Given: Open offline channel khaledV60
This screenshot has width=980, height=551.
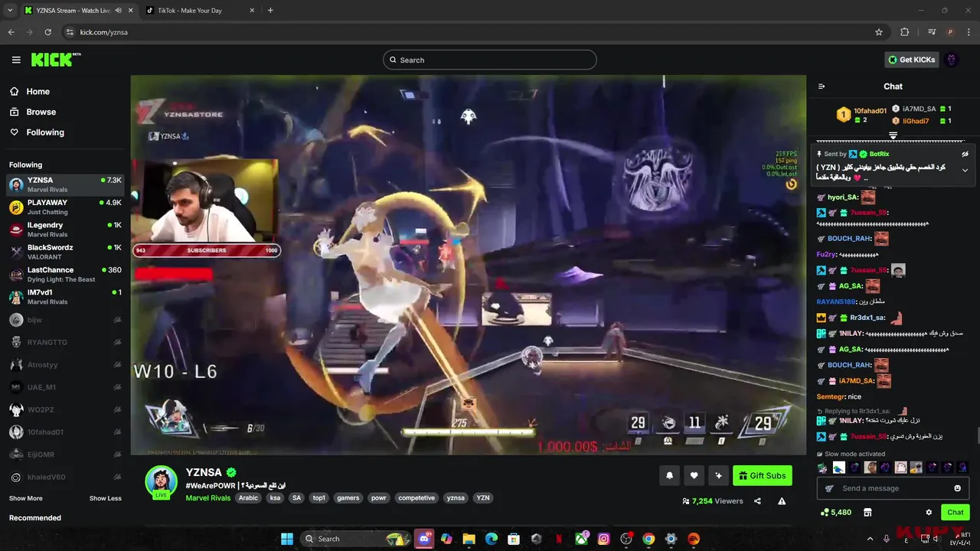Looking at the screenshot, I should click(x=65, y=477).
